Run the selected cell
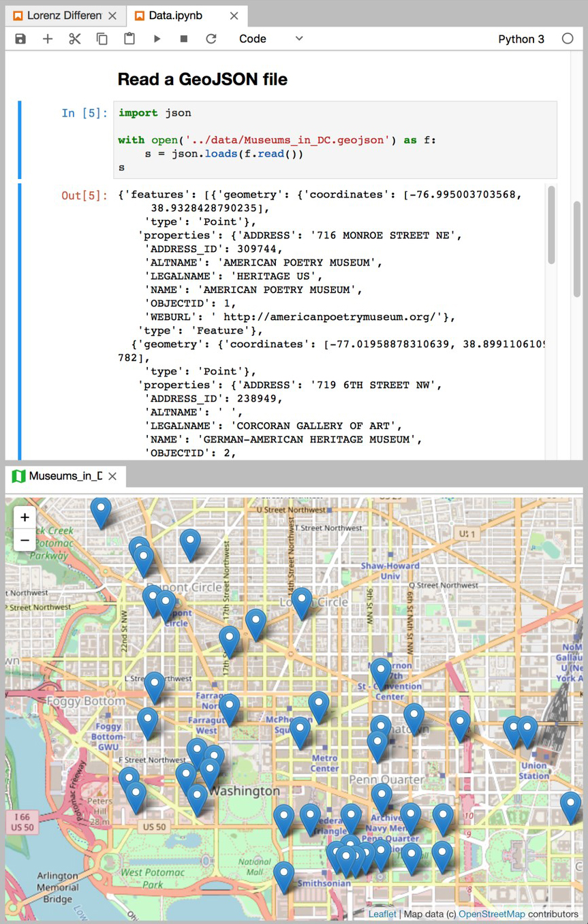Screen dimensions: 588x924 pos(157,39)
